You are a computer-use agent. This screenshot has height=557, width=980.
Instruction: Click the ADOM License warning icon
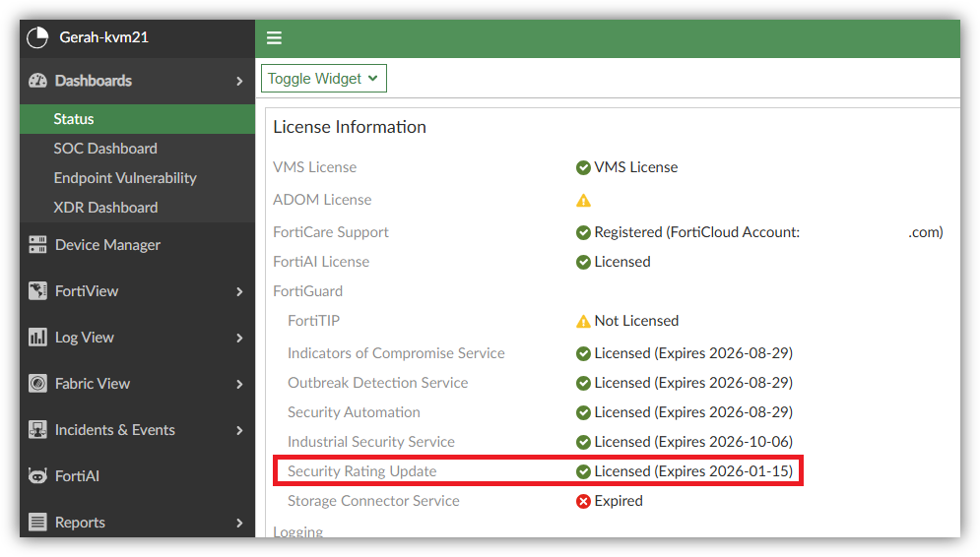coord(583,200)
